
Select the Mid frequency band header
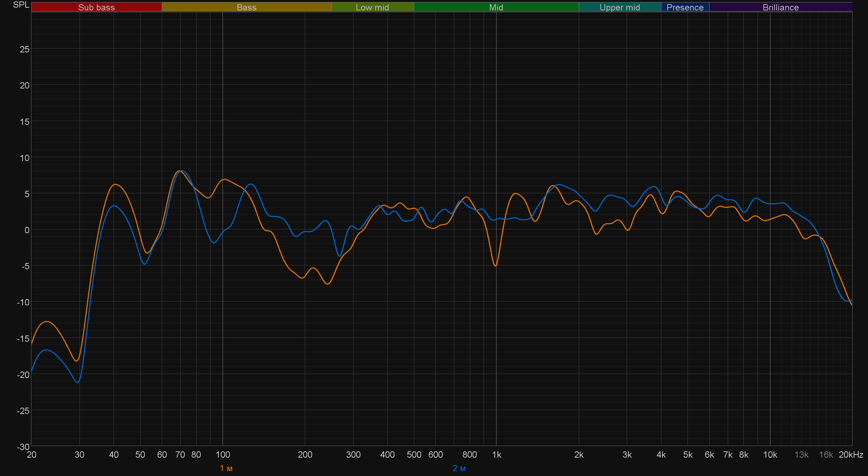click(x=496, y=7)
